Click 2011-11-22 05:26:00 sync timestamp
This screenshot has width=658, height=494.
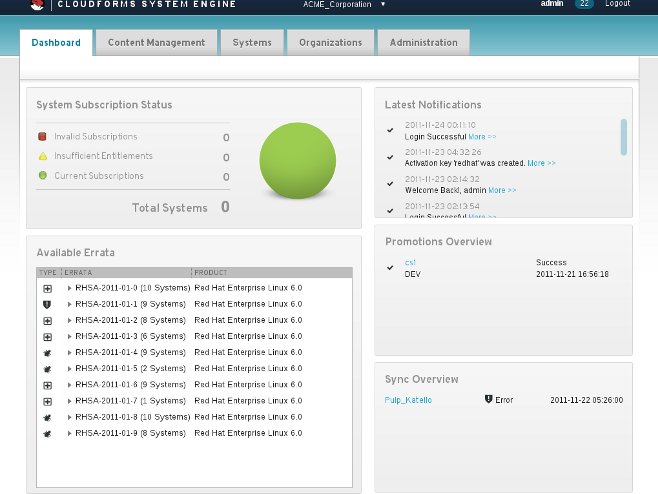click(587, 400)
